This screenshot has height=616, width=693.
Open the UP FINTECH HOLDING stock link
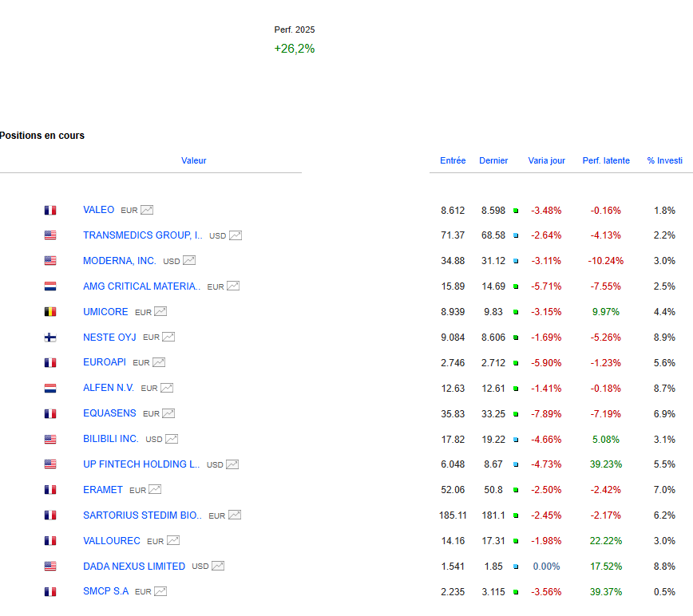[141, 464]
